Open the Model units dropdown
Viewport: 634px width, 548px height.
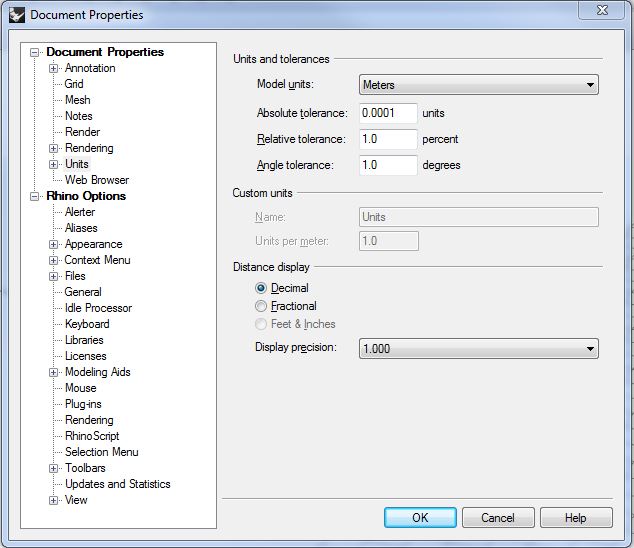[x=478, y=85]
